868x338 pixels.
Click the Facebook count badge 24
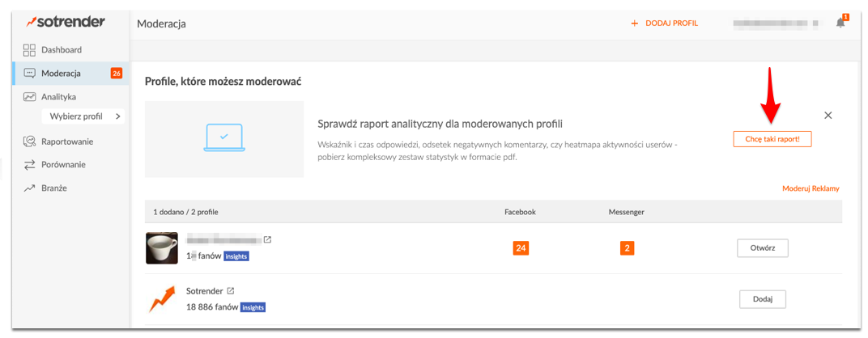coord(521,248)
